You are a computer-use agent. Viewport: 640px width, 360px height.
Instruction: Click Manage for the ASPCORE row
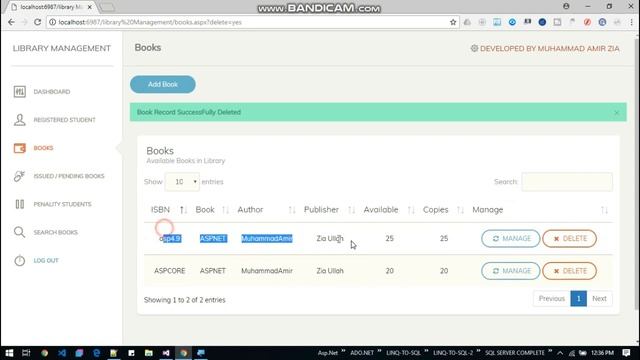(x=511, y=271)
